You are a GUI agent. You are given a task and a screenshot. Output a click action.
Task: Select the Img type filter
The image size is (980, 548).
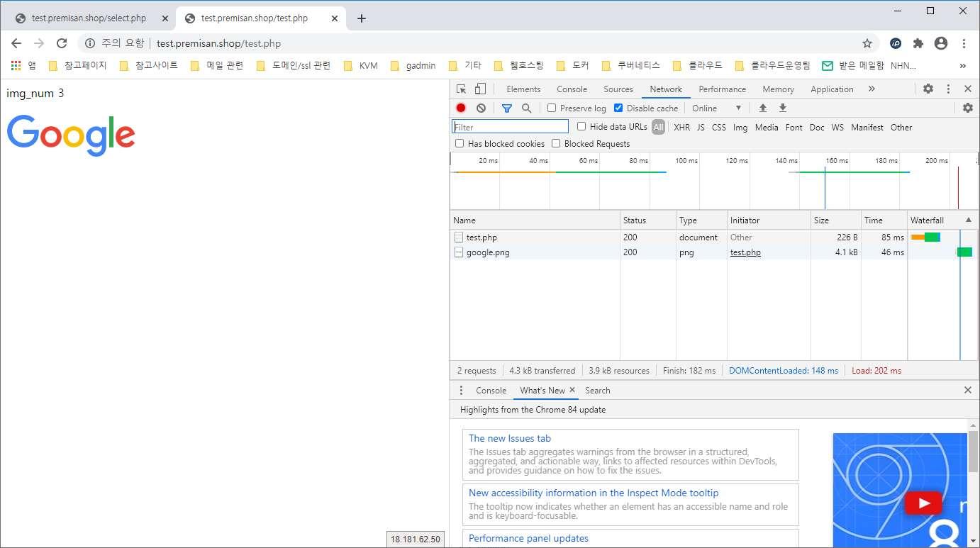click(x=740, y=128)
